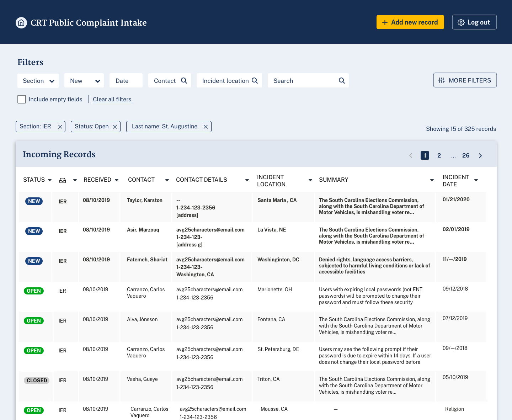The width and height of the screenshot is (512, 420).
Task: Click the Contact search magnifier icon
Action: click(184, 81)
